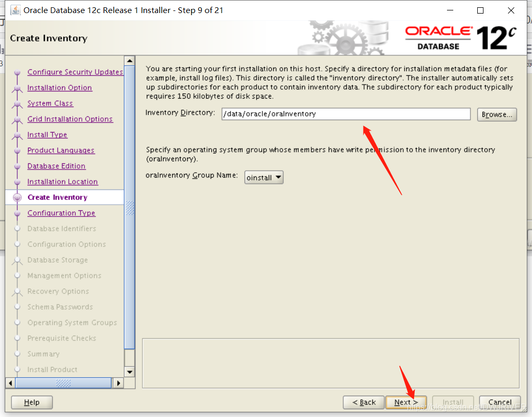Viewport: 532px width, 417px height.
Task: Click the Database Storage step label
Action: pyautogui.click(x=58, y=260)
